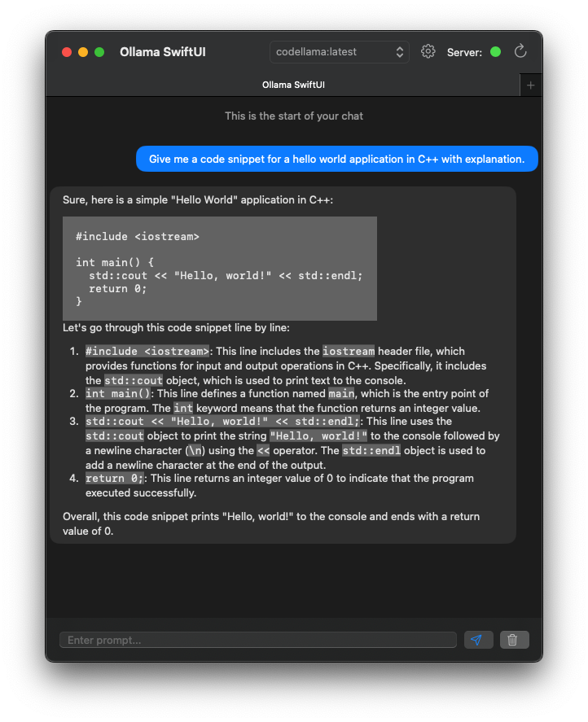This screenshot has width=588, height=722.
Task: Click "Overall, this code snippet prints" paragraph
Action: 271,523
